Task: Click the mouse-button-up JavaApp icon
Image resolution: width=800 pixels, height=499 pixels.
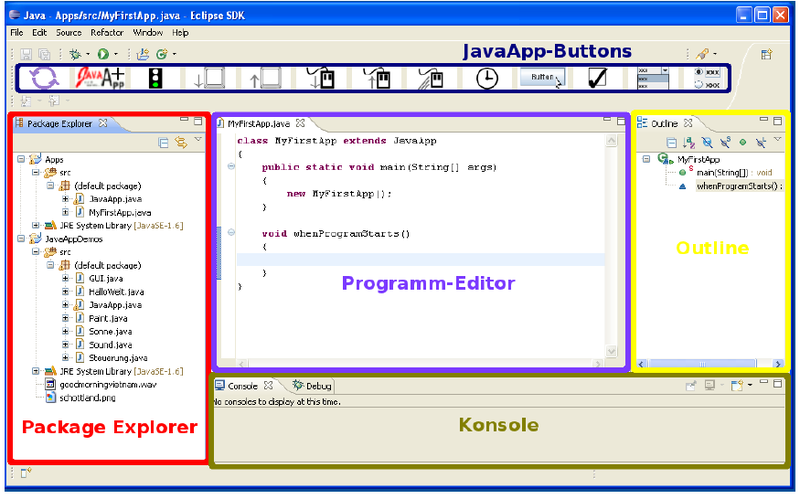Action: click(377, 78)
